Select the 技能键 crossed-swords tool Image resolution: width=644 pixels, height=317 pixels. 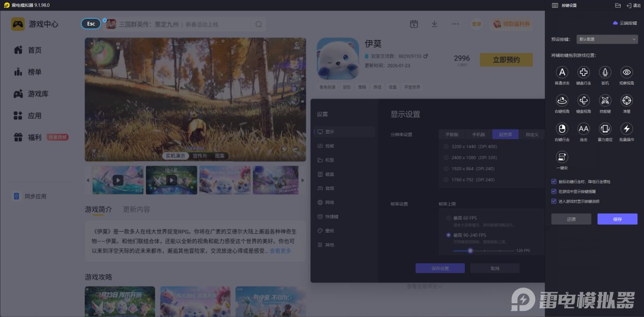tap(605, 103)
